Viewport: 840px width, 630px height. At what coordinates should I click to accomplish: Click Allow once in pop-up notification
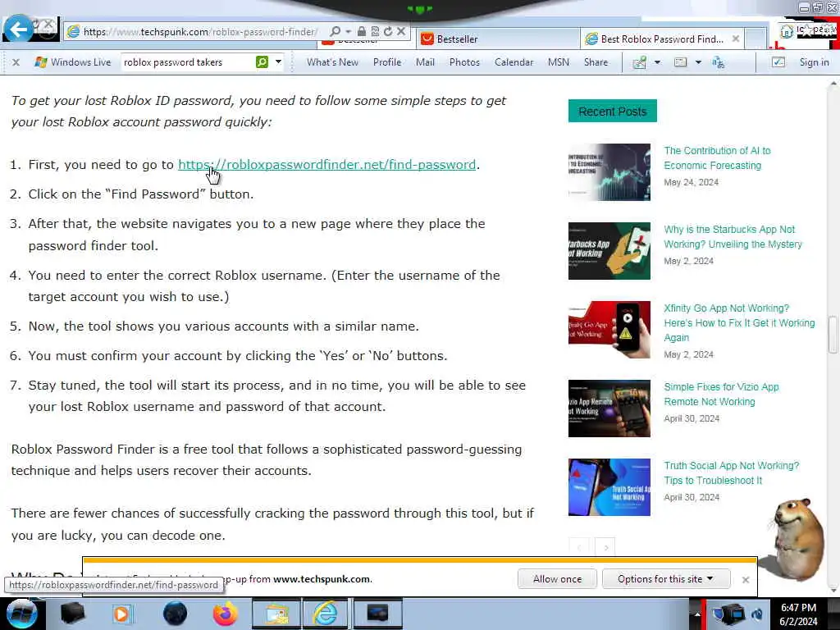pyautogui.click(x=557, y=579)
